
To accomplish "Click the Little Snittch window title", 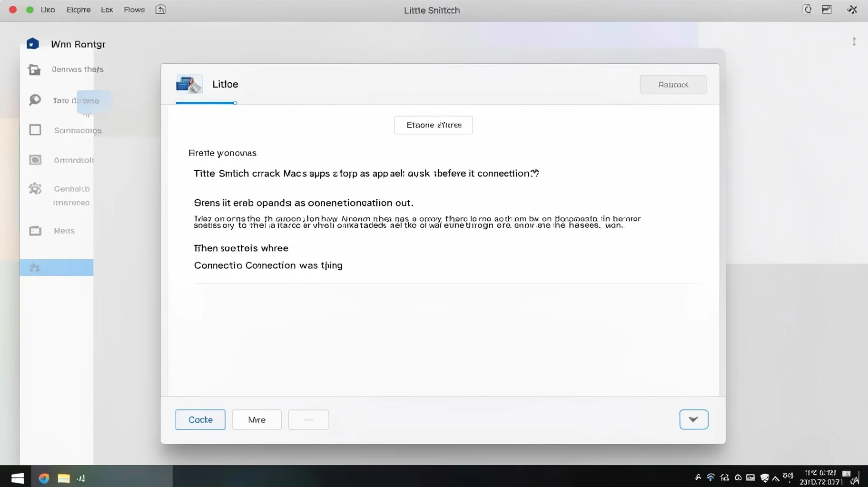I will tap(432, 10).
